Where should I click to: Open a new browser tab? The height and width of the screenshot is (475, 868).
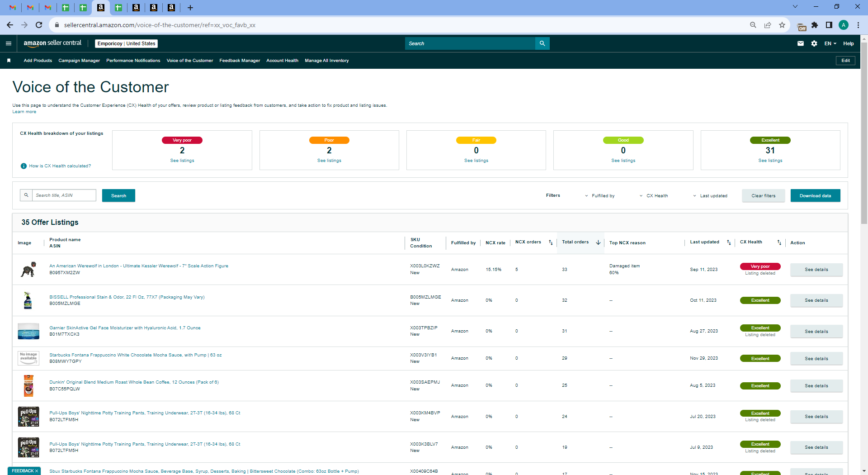(190, 8)
